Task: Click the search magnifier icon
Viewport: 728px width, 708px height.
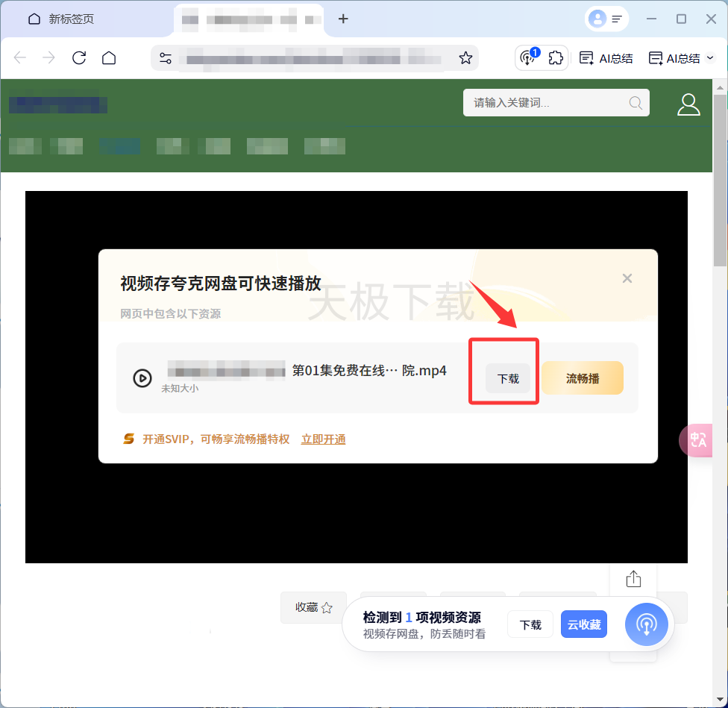Action: point(636,103)
